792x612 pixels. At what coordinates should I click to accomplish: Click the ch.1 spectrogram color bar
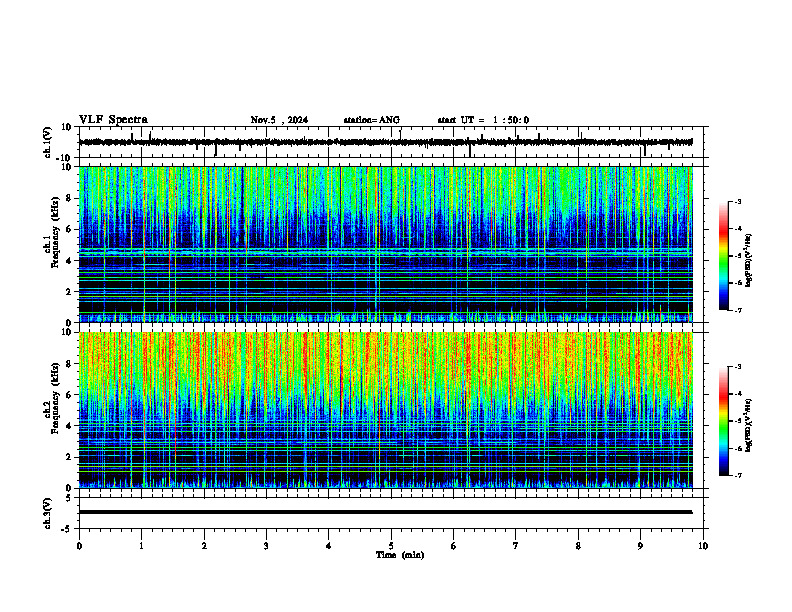724,256
